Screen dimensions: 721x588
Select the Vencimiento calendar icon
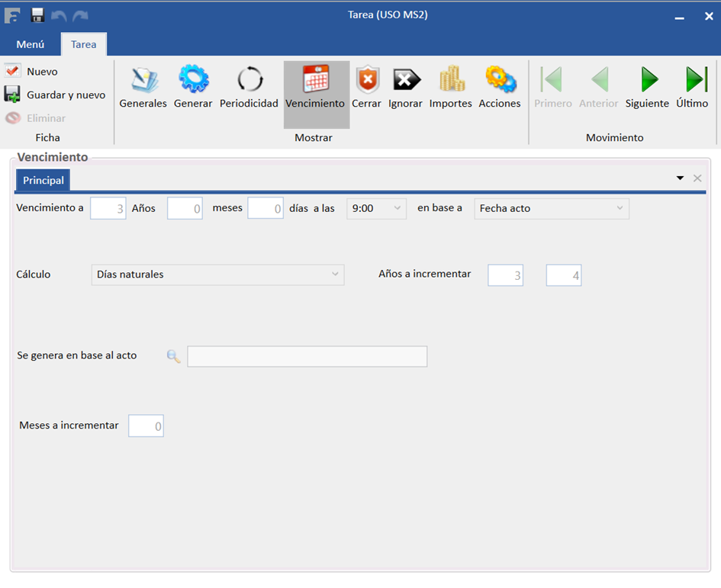[316, 79]
